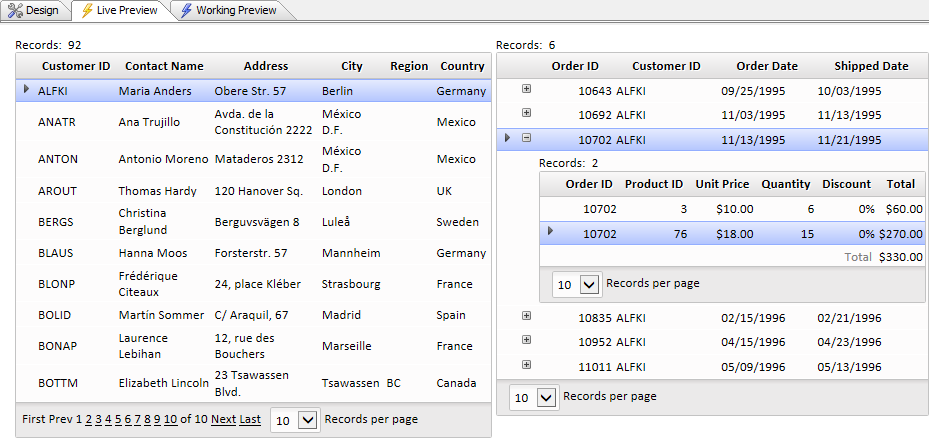Open the Live Preview tab
The width and height of the screenshot is (929, 438).
120,10
